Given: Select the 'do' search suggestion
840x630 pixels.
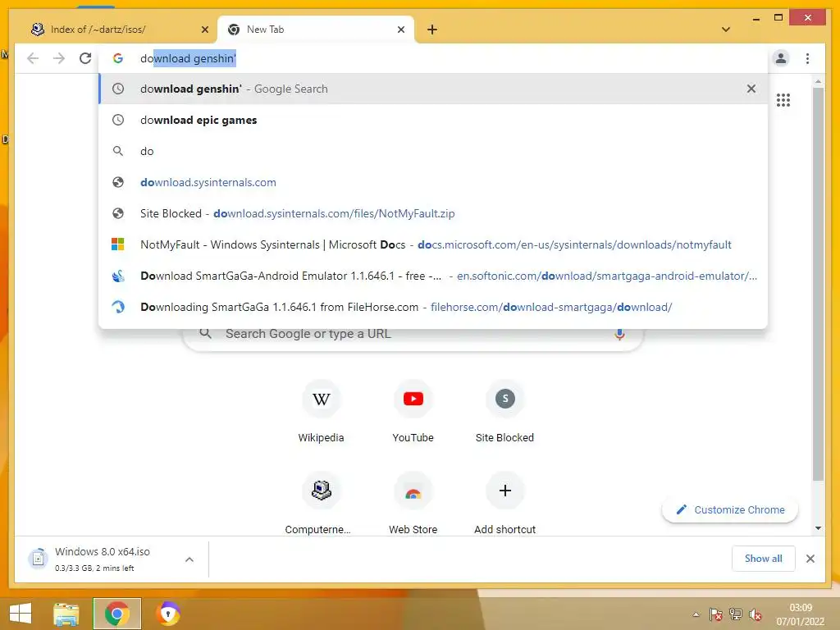Looking at the screenshot, I should pyautogui.click(x=433, y=151).
